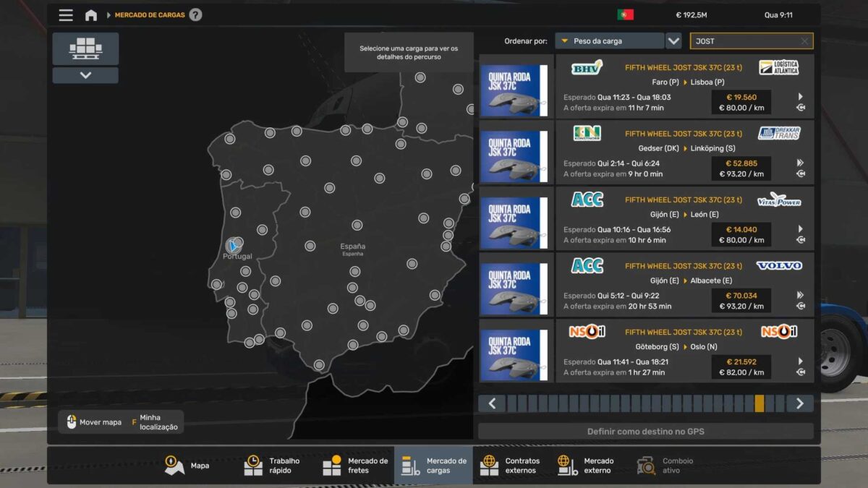Switch to the Mapa tab

tap(187, 466)
